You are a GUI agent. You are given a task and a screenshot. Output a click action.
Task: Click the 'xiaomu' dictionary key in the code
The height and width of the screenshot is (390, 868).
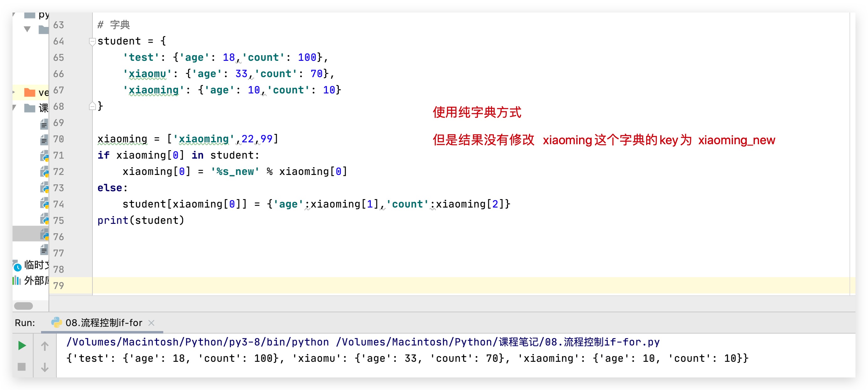click(147, 74)
